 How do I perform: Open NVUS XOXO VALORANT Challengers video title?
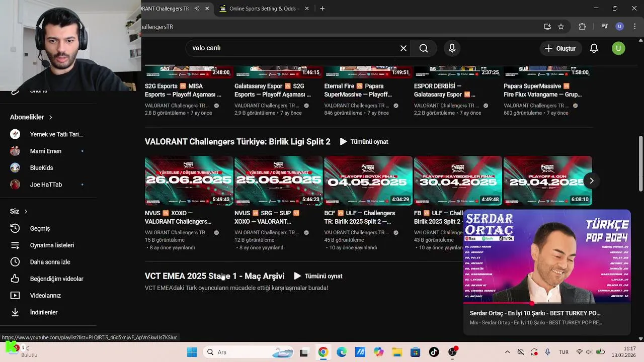point(178,217)
